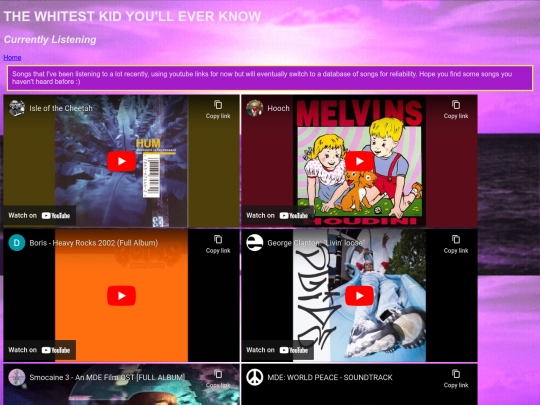Go to the Home link
The height and width of the screenshot is (405, 540).
coord(12,58)
